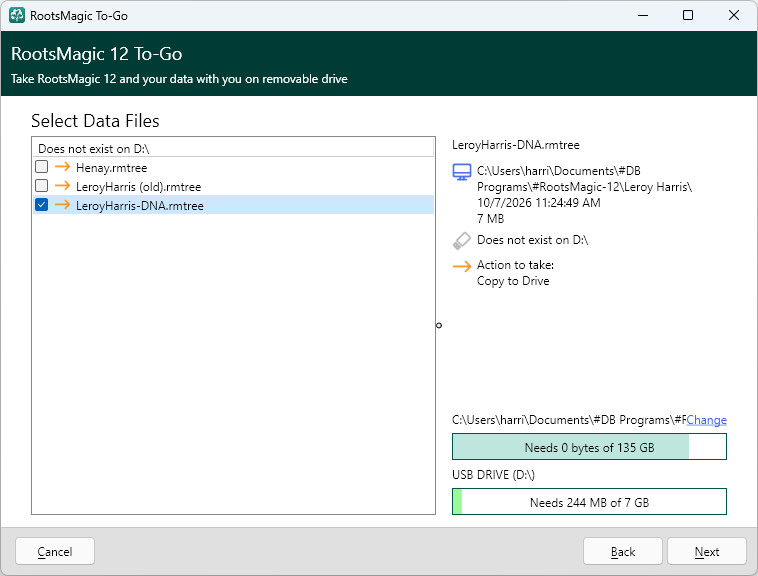The height and width of the screenshot is (576, 758).
Task: Click orange arrow icon beside LeroyHarris (old).rmtree
Action: (x=62, y=186)
